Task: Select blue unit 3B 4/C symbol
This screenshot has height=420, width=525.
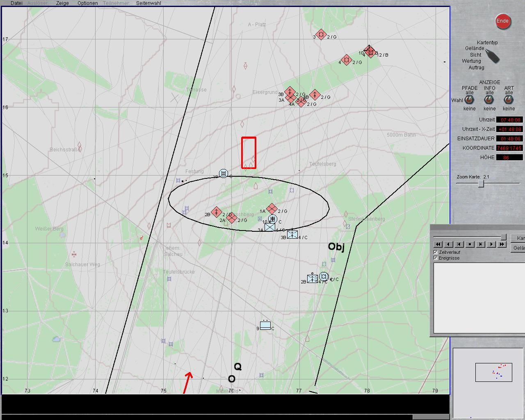Action: click(x=292, y=235)
